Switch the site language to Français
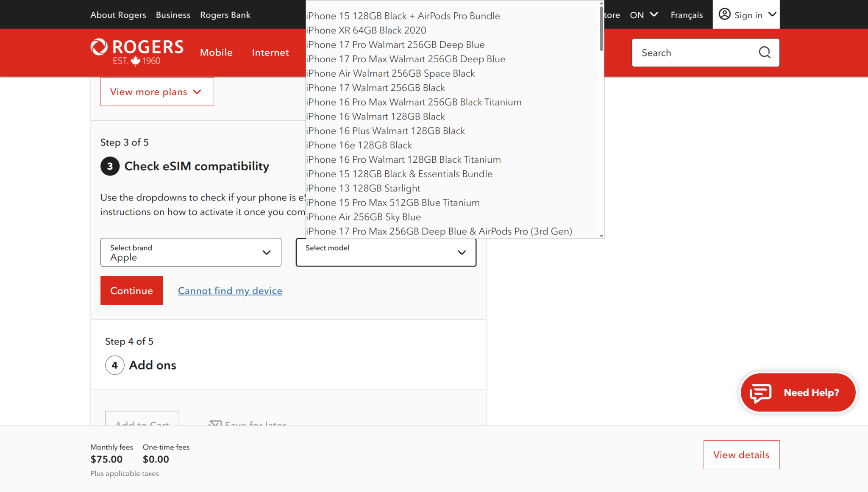This screenshot has height=492, width=868. (686, 14)
